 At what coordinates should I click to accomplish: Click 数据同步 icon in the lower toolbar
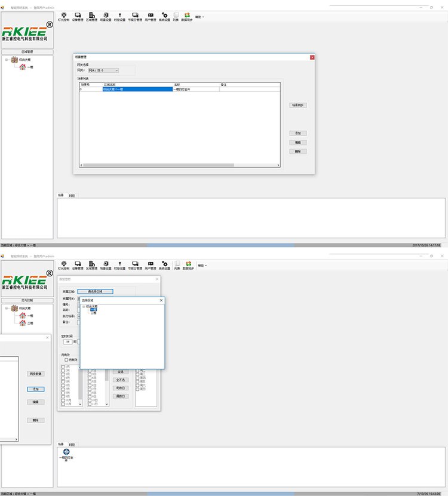[x=188, y=265]
